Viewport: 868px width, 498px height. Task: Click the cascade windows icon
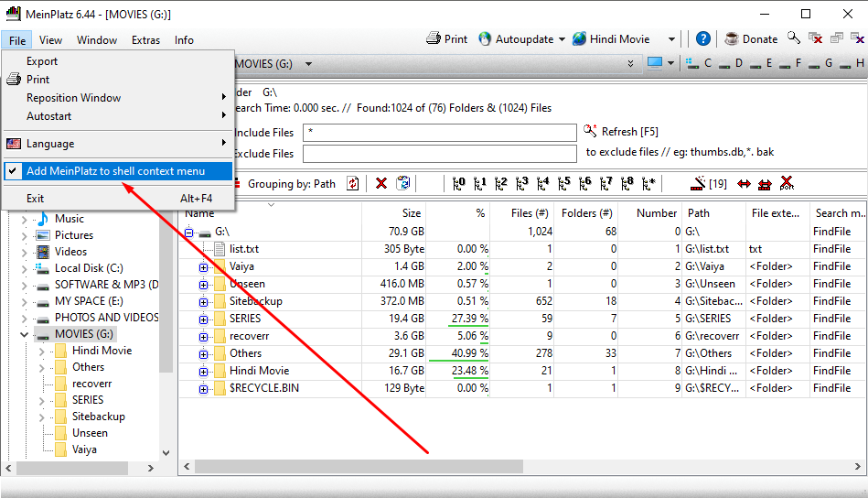click(837, 38)
